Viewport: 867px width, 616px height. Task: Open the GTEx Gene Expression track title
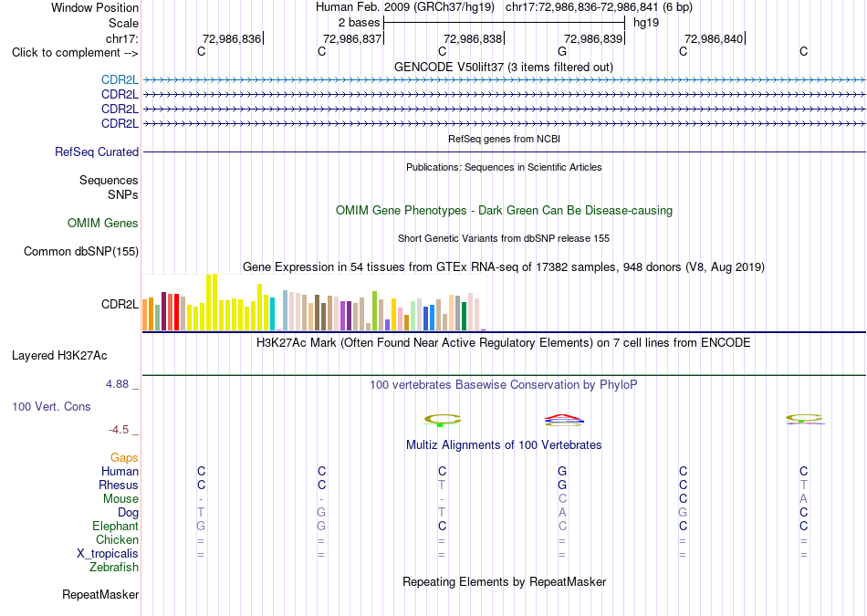(504, 267)
